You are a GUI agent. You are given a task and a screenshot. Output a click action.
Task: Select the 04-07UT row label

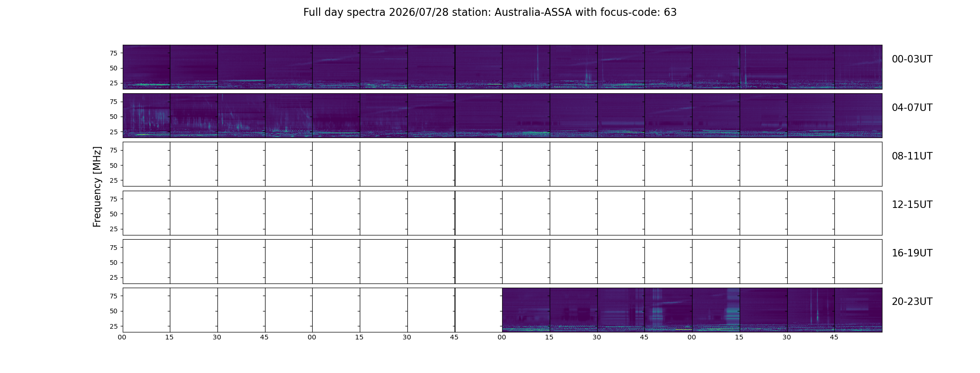[x=912, y=108]
